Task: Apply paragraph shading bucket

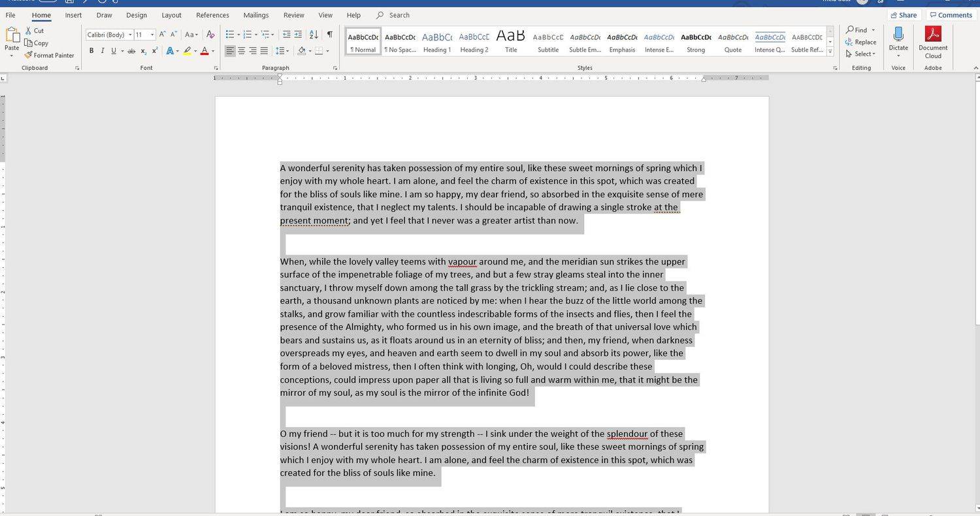Action: click(x=301, y=51)
